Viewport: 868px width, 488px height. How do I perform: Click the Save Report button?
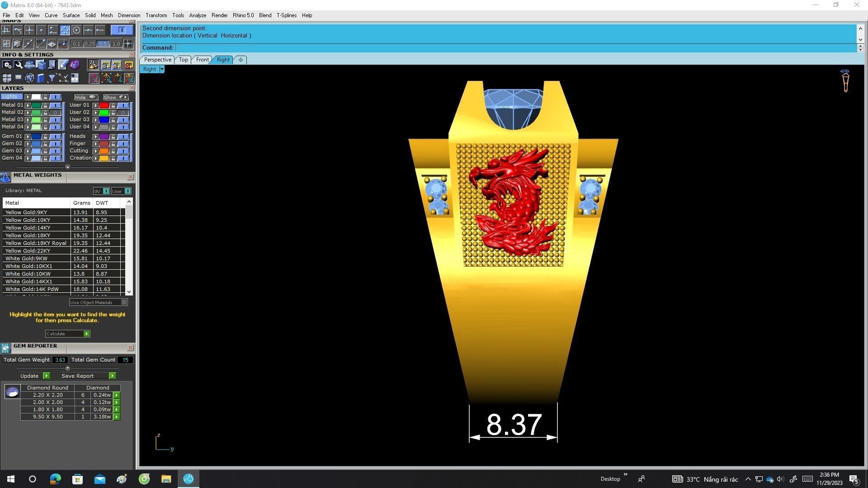(88, 376)
